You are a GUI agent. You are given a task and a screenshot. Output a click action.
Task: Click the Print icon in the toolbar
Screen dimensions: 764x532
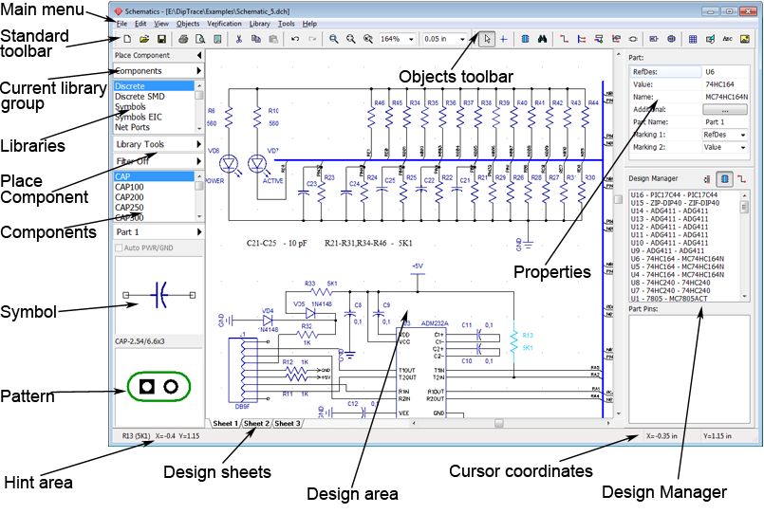(x=183, y=39)
